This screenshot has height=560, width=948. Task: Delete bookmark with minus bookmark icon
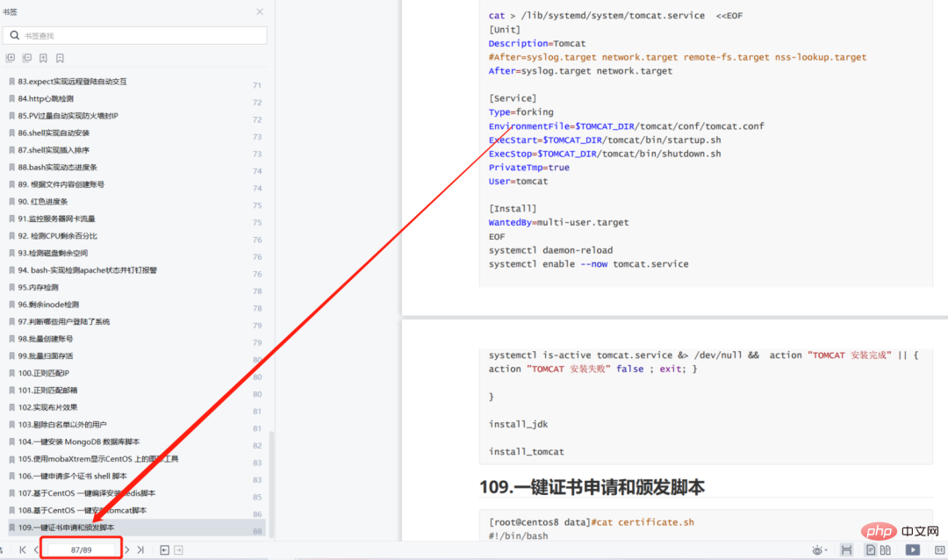(60, 58)
